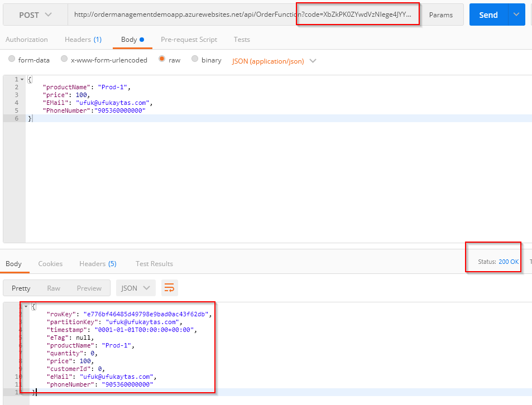Click the empty request body editor area

point(278,183)
